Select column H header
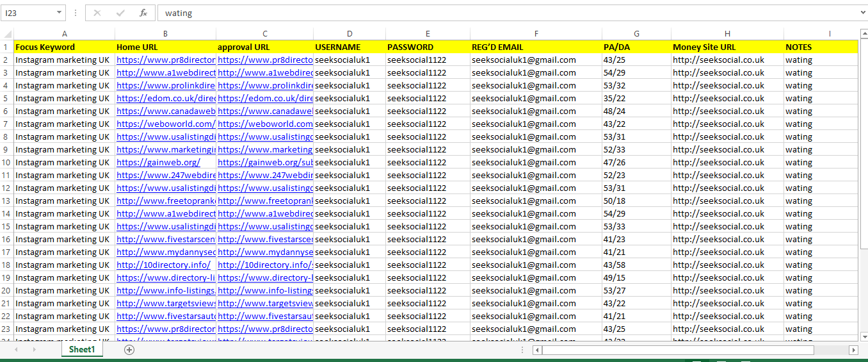 coord(727,34)
